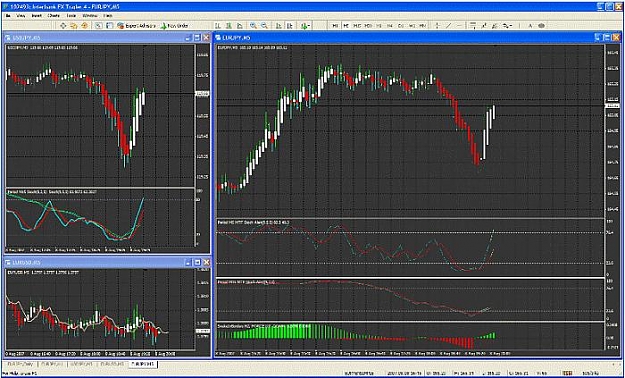Click the folder-with-star Navigator icon
This screenshot has width=625, height=378.
pos(74,26)
